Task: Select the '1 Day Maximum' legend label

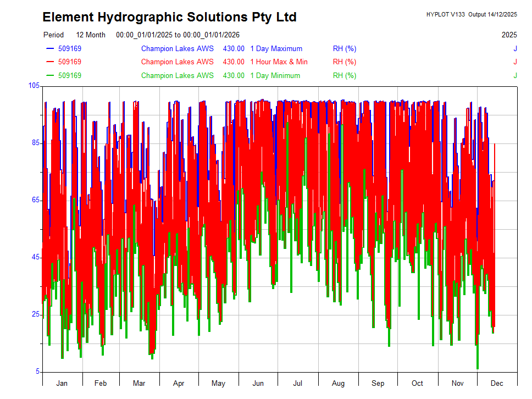Action: (276, 49)
